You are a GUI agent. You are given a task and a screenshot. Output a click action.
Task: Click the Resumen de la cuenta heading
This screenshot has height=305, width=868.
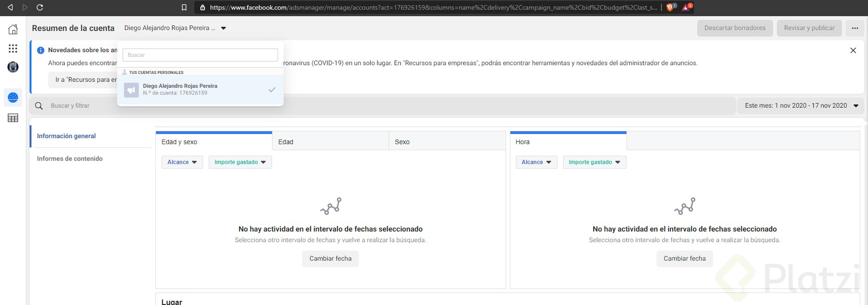click(x=73, y=28)
